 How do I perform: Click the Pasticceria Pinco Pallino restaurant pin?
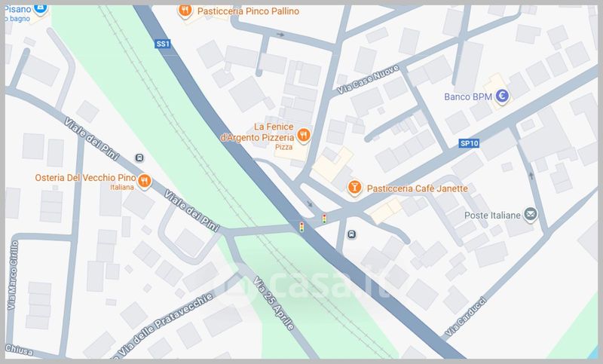point(185,10)
